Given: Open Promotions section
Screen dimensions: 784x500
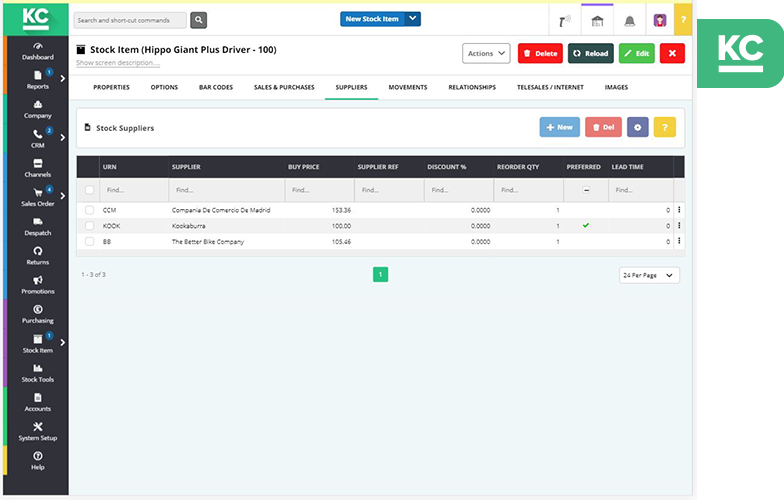Looking at the screenshot, I should tap(38, 285).
